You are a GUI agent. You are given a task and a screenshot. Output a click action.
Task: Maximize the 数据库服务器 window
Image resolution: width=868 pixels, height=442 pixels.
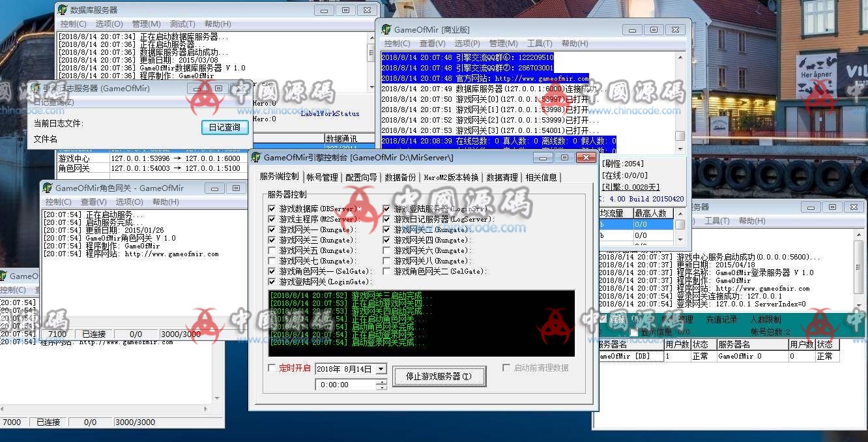pyautogui.click(x=345, y=10)
